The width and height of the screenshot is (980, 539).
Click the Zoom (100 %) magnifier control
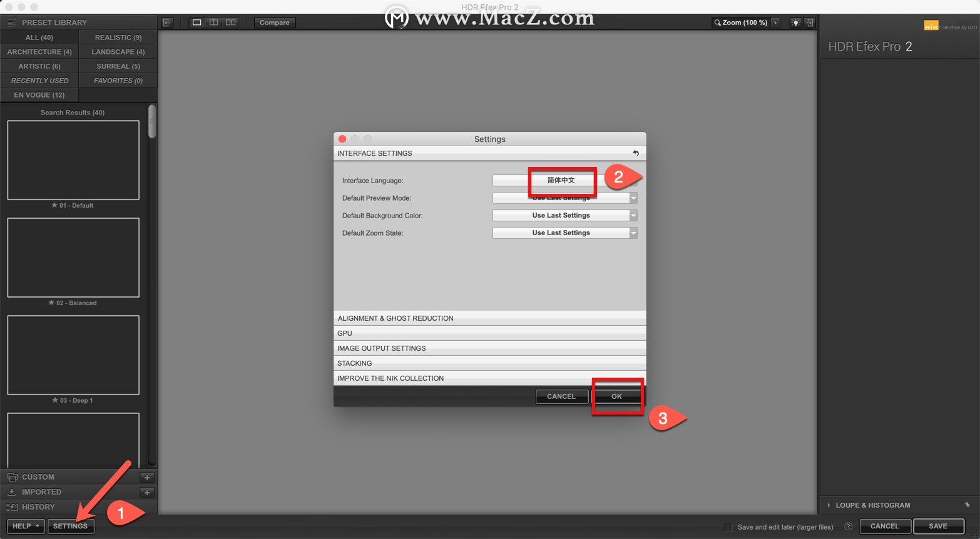740,23
